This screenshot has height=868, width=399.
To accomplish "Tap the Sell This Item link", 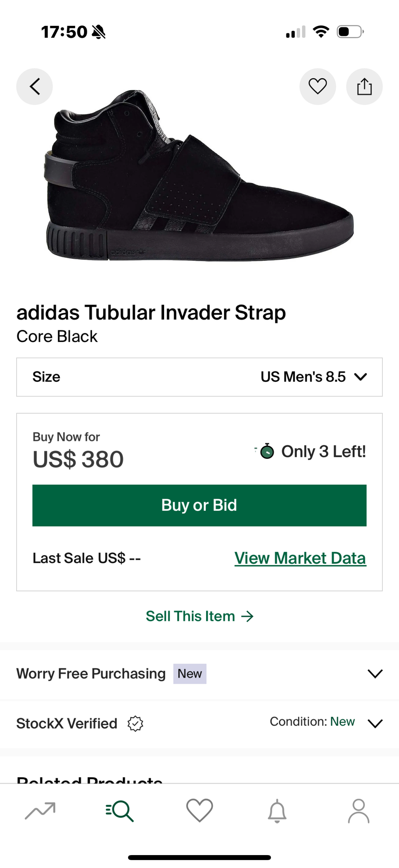I will click(x=199, y=616).
